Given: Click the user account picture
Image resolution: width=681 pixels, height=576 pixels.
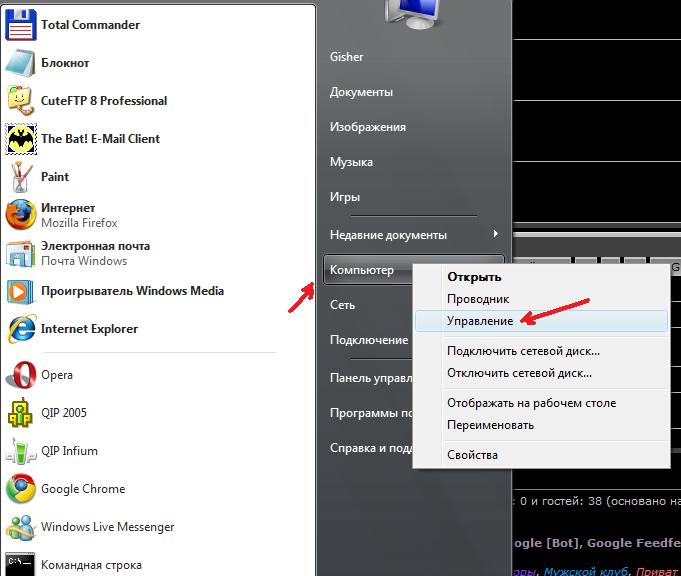Looking at the screenshot, I should (x=412, y=14).
